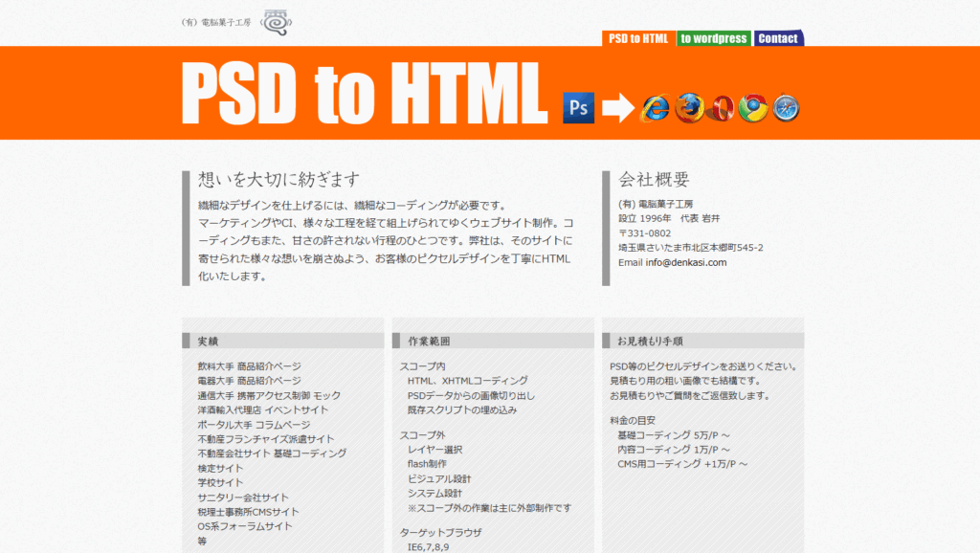Click 内容コーディング 1万/P price line
The image size is (980, 553).
(x=674, y=450)
